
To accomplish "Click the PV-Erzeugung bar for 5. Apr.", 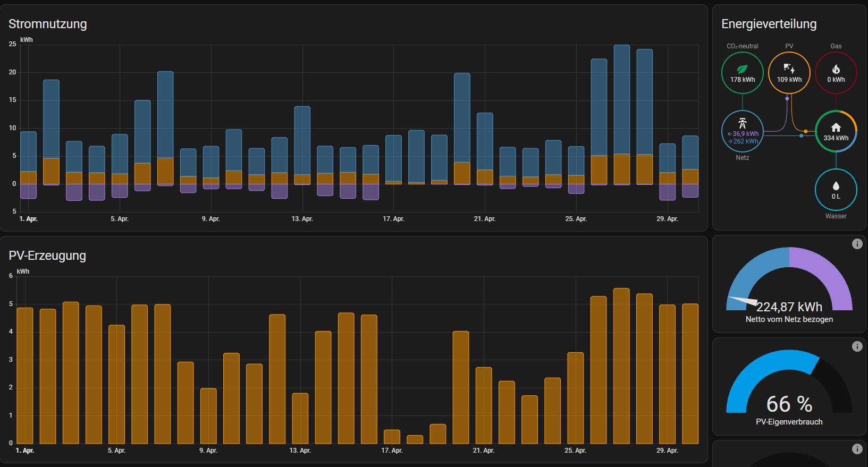I will 116,385.
